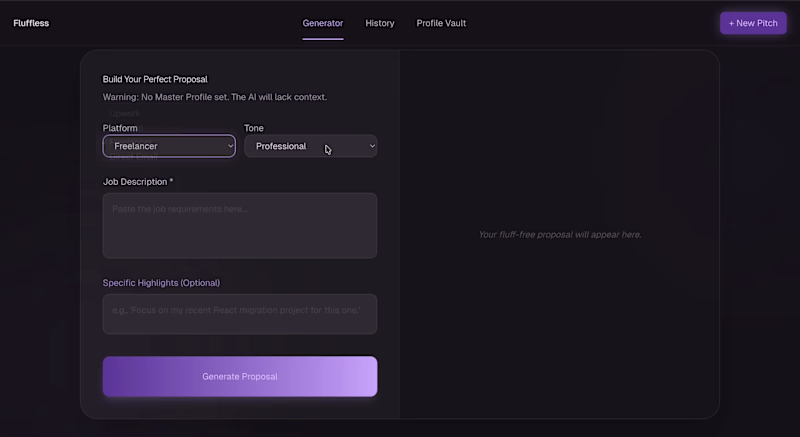
Task: Click the Platform dropdown chevron arrow
Action: 230,146
